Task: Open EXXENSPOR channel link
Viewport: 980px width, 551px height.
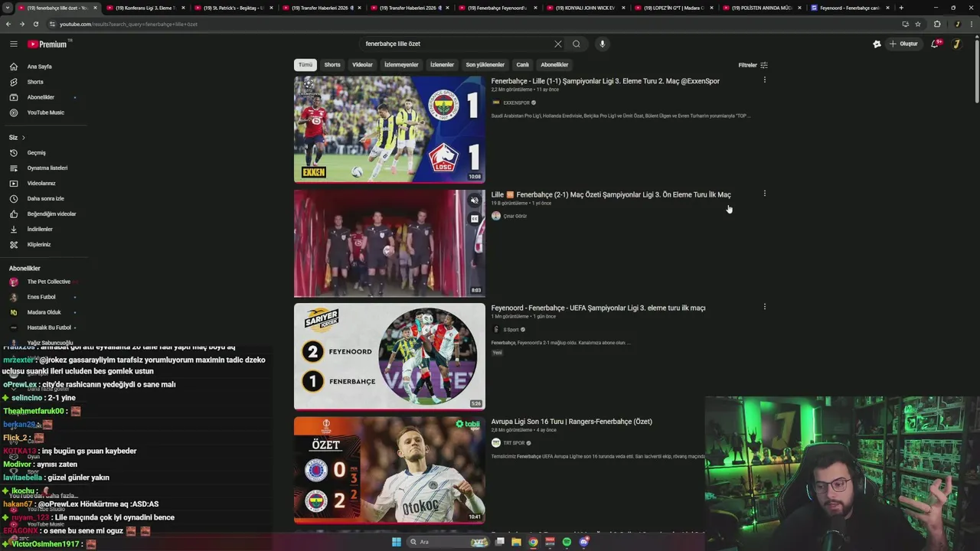Action: (x=516, y=103)
